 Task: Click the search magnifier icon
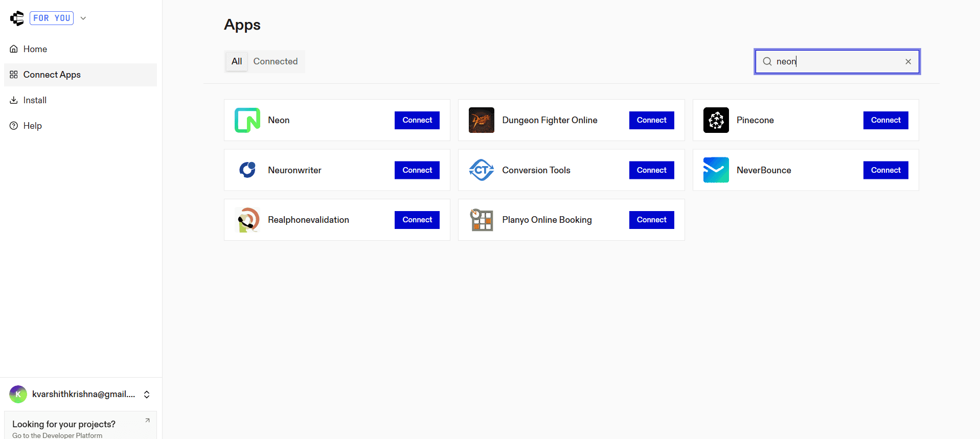coord(767,62)
